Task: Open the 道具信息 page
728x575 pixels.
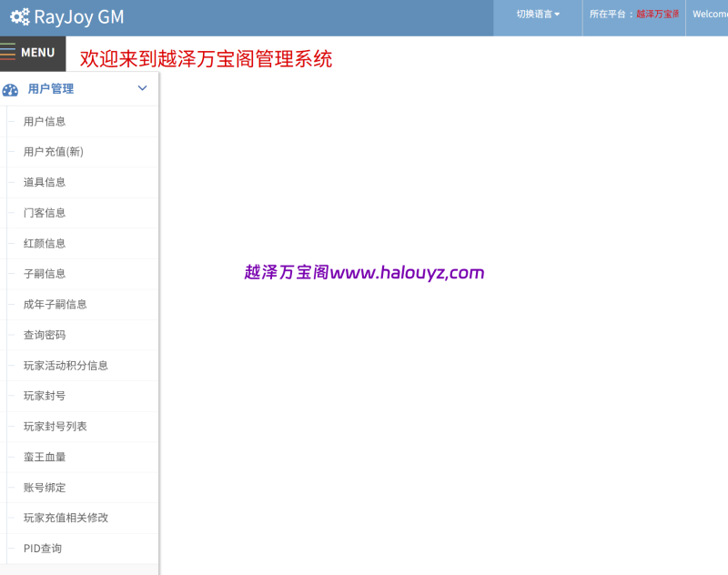Action: click(45, 182)
